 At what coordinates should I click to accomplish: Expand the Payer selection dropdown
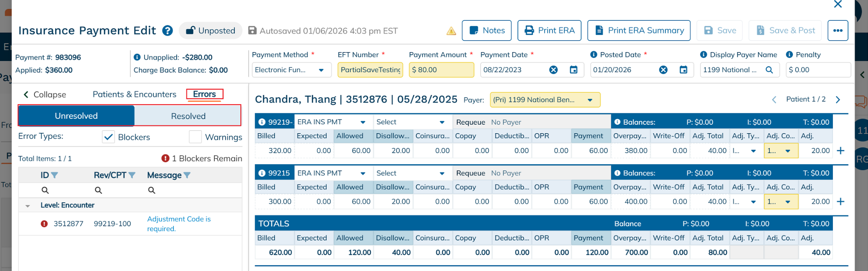coord(590,100)
